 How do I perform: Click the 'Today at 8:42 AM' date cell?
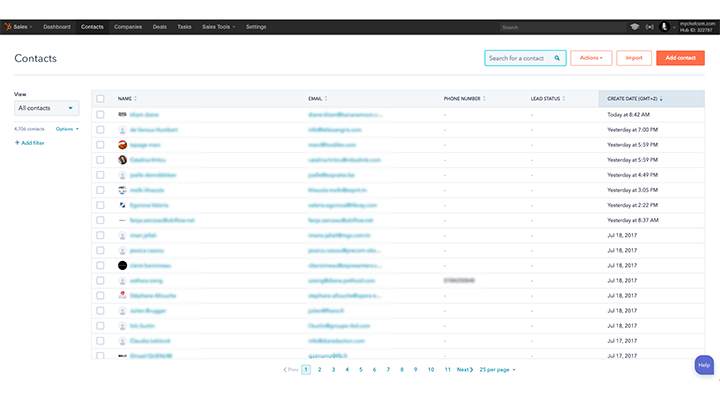tap(628, 115)
